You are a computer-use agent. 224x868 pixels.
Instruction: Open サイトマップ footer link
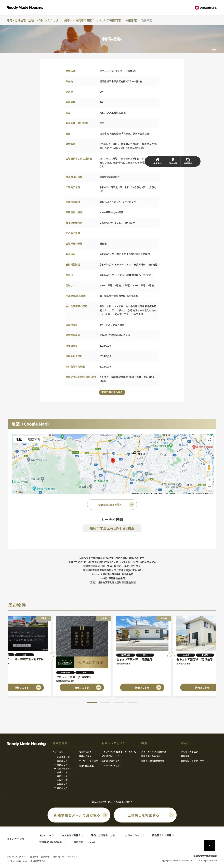click(x=73, y=857)
